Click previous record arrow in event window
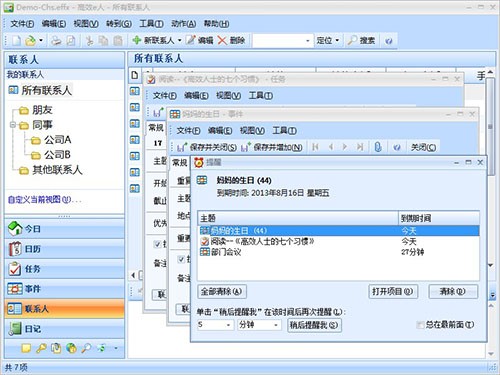This screenshot has height=375, width=500. point(331,147)
